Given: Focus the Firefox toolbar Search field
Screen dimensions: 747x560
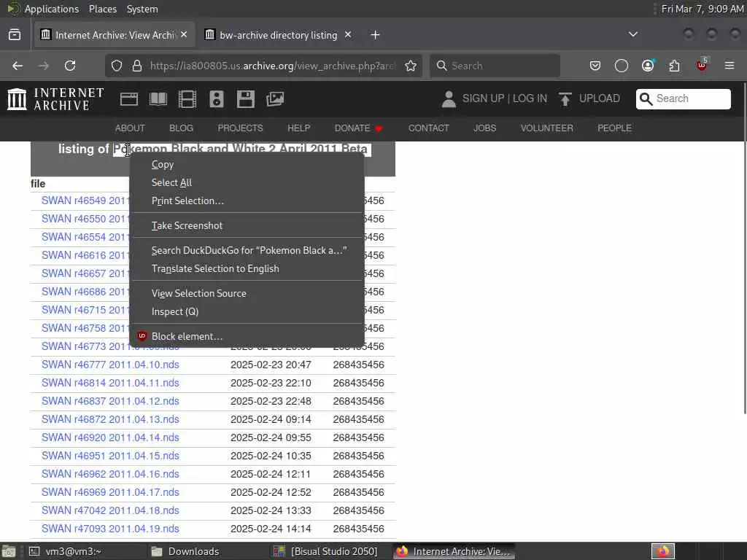Looking at the screenshot, I should click(495, 66).
